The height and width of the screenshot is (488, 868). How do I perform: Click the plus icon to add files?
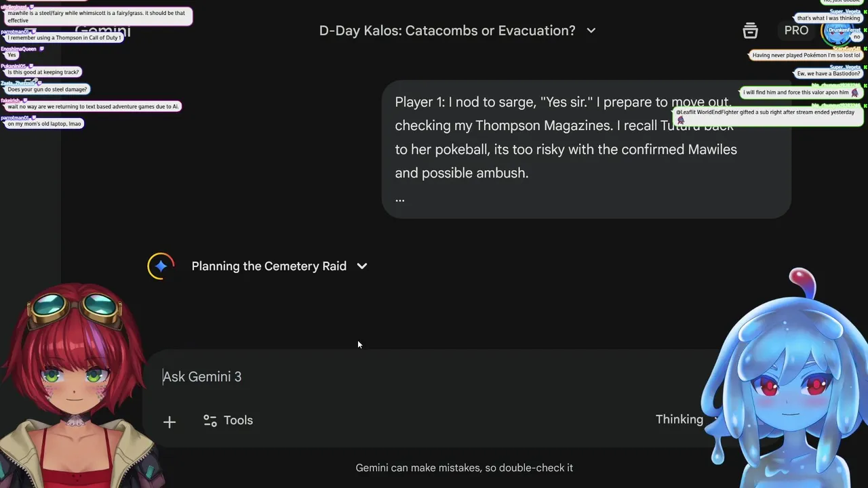pos(170,422)
